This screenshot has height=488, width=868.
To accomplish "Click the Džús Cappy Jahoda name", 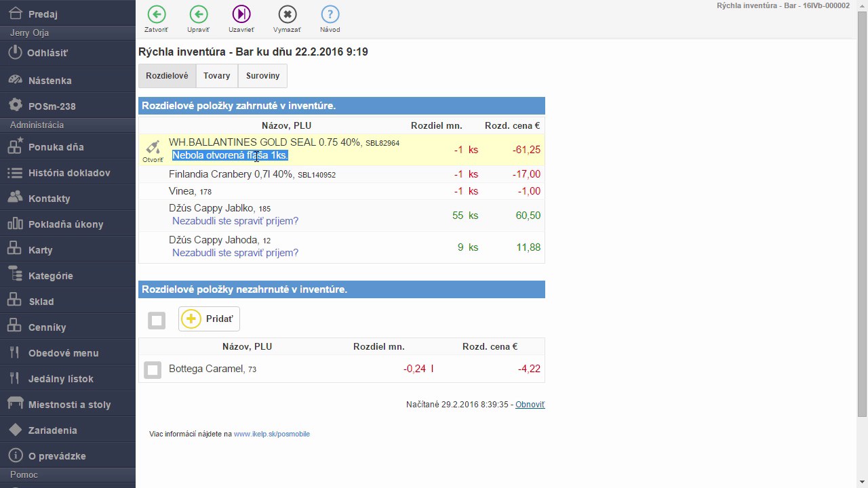I will coord(213,240).
